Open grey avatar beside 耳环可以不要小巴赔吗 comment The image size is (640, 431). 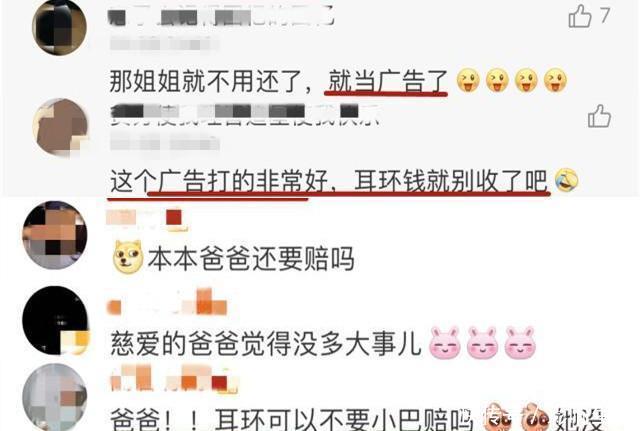coord(55,397)
